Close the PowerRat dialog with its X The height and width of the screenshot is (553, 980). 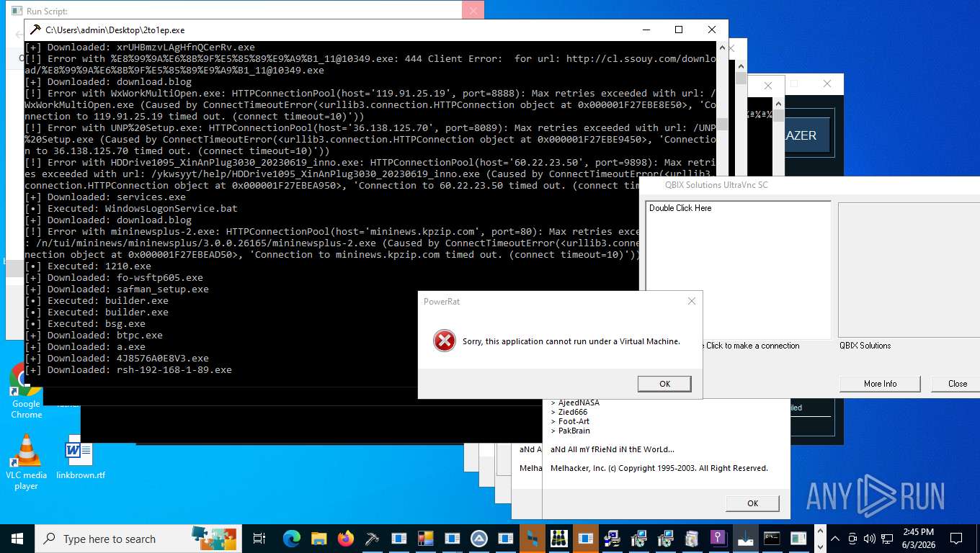pyautogui.click(x=691, y=301)
